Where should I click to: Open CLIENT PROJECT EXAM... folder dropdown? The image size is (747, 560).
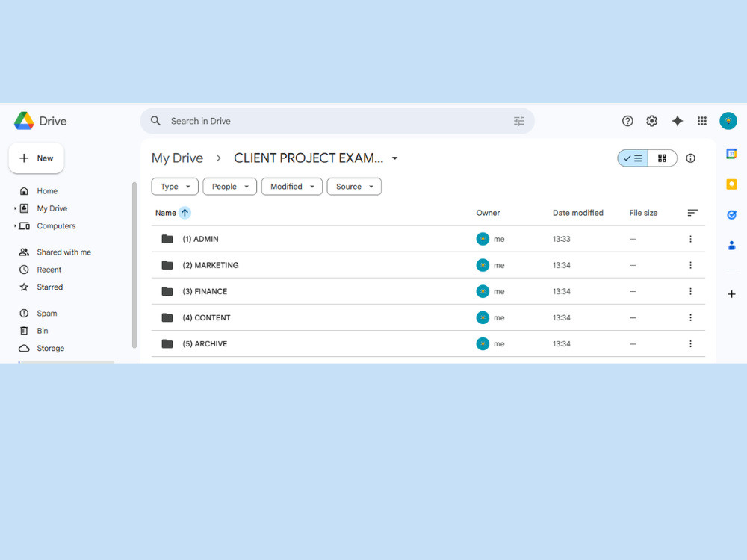tap(395, 158)
